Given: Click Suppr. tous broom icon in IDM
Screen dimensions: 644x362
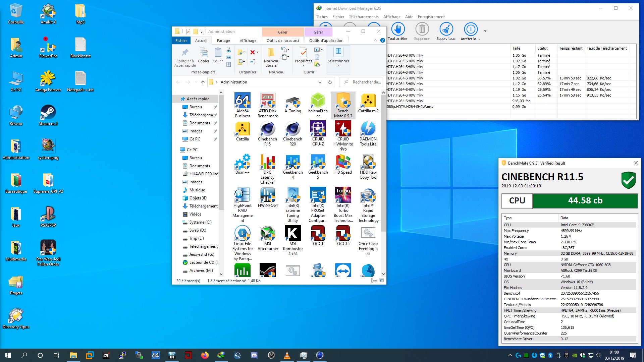Looking at the screenshot, I should click(x=446, y=32).
